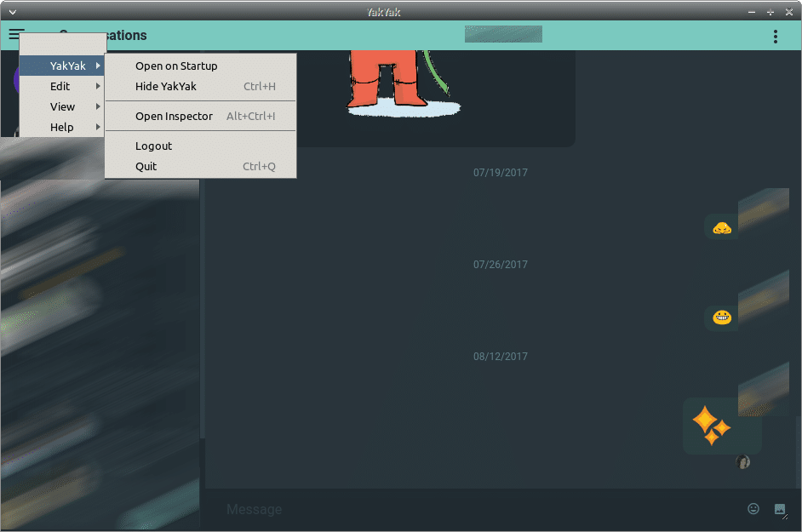Viewport: 802px width, 532px height.
Task: Click Quit in the YakYak menu
Action: 201,166
